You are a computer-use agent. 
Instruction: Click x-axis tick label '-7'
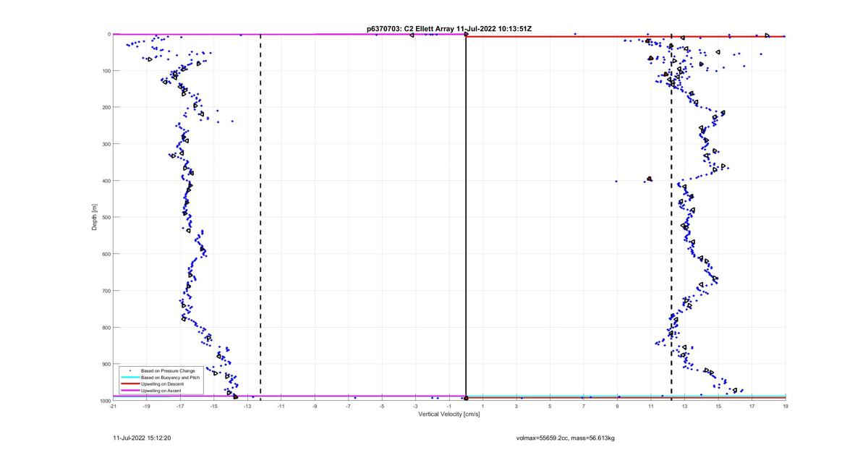(348, 407)
